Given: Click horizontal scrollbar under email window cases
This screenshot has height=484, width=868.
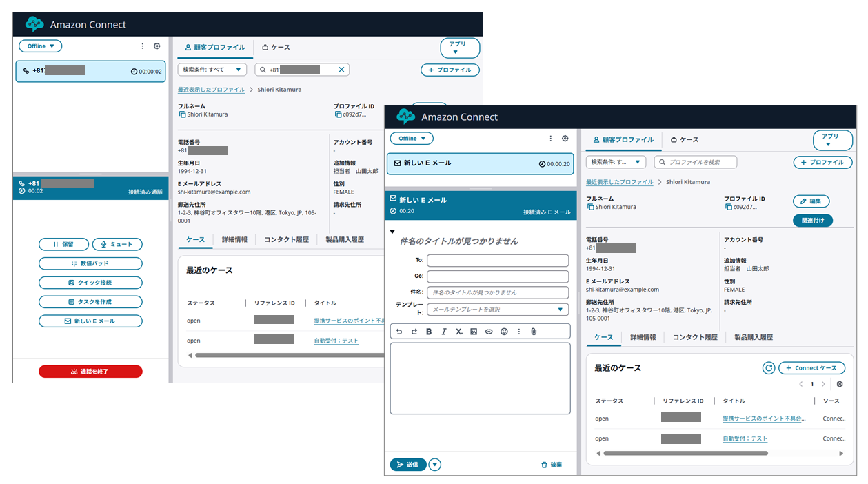Looking at the screenshot, I should pyautogui.click(x=686, y=454).
